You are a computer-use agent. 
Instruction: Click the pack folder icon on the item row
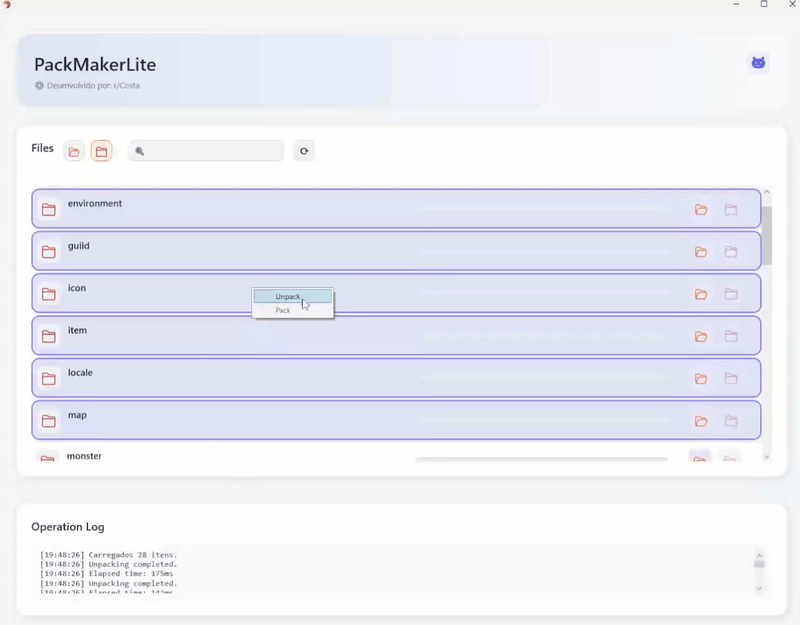tap(730, 336)
